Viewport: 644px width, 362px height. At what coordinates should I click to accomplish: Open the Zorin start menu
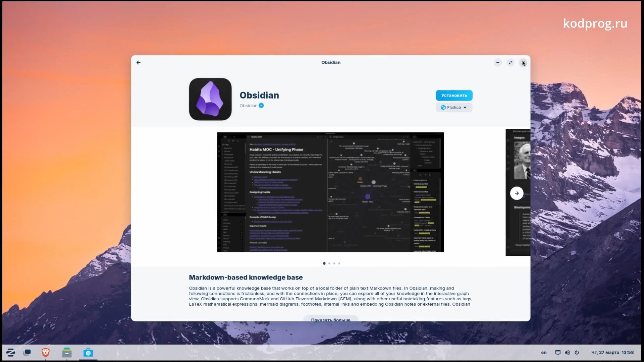click(10, 352)
